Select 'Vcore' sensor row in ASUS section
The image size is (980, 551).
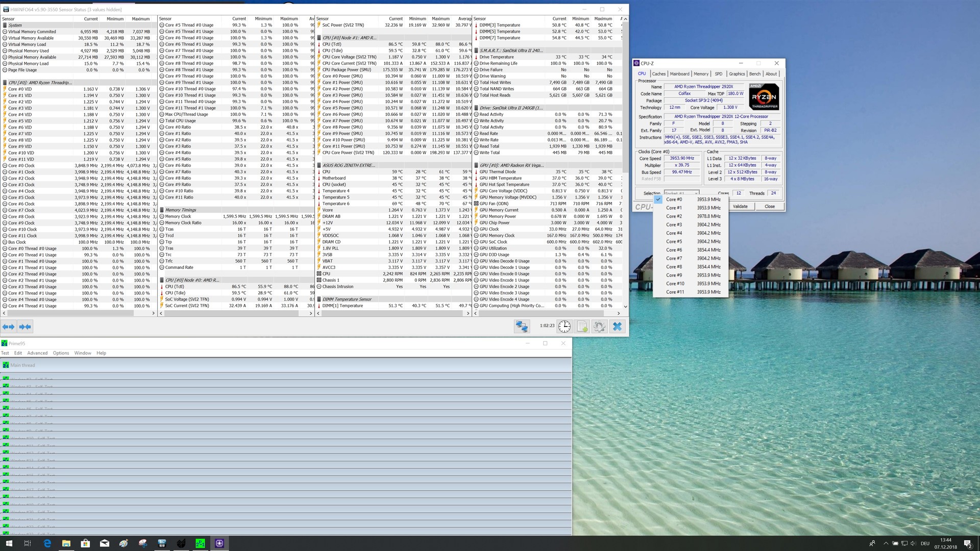point(393,210)
